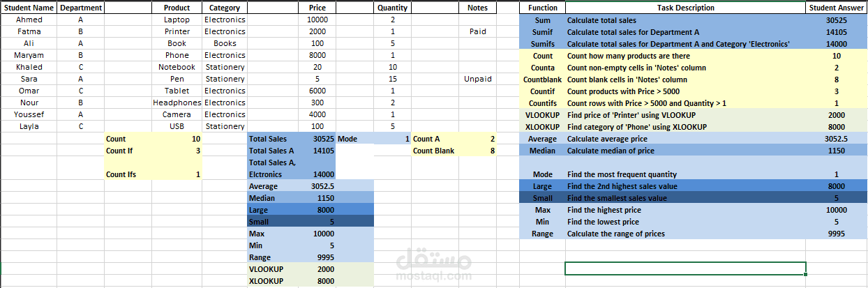The width and height of the screenshot is (868, 288).
Task: Select the Student Name header cell
Action: coord(29,8)
